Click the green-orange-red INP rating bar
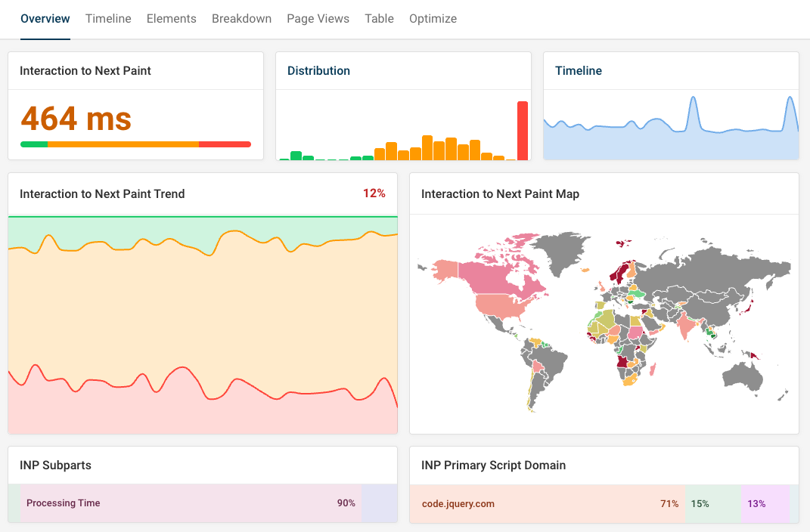810x532 pixels. click(x=135, y=144)
